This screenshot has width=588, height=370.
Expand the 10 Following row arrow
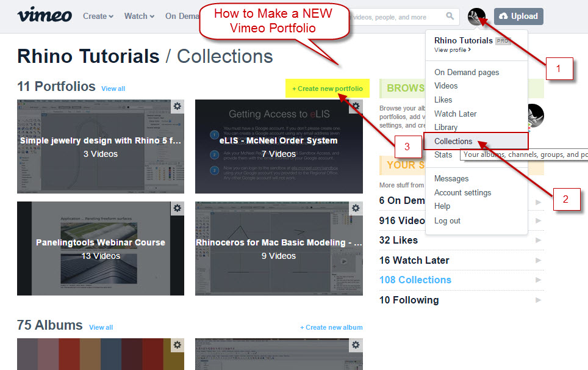(x=538, y=300)
